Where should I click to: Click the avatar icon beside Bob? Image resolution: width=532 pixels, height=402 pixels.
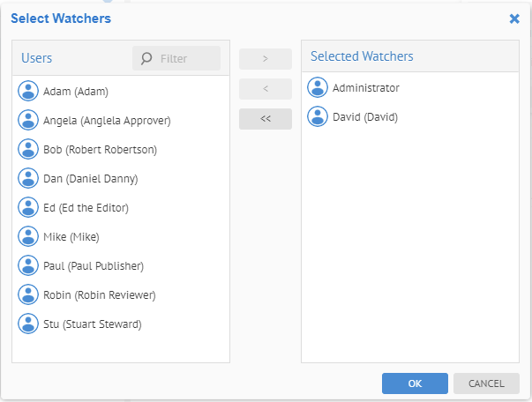pos(28,149)
